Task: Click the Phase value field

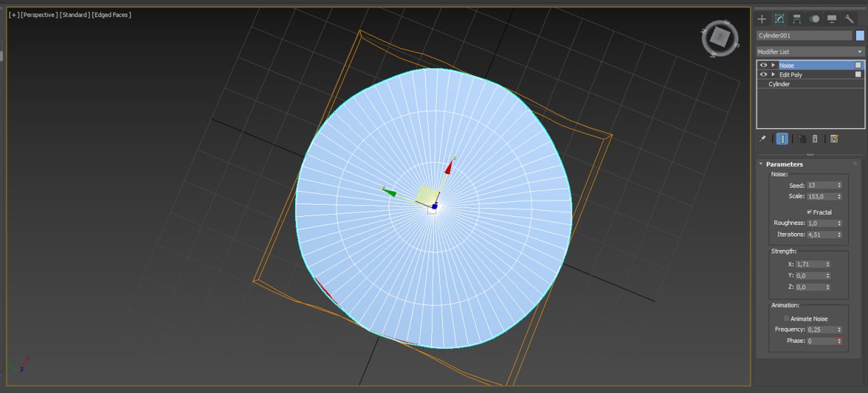Action: click(x=821, y=341)
